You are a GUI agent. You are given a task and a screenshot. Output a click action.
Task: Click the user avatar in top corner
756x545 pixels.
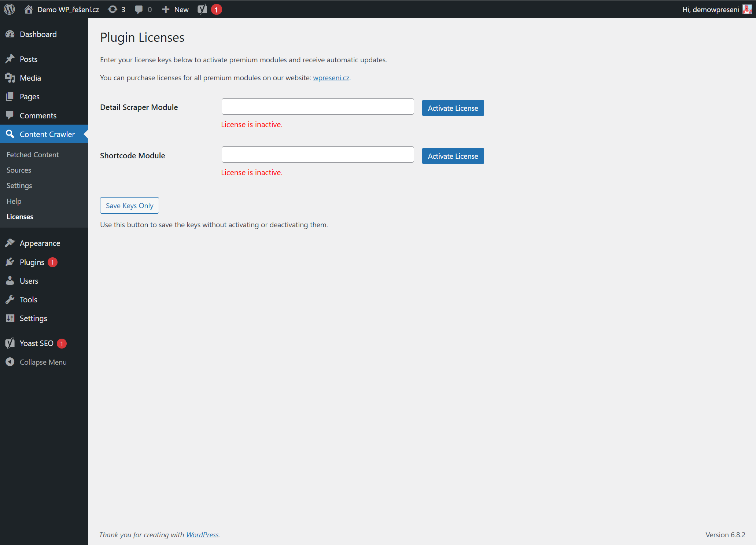pos(747,9)
